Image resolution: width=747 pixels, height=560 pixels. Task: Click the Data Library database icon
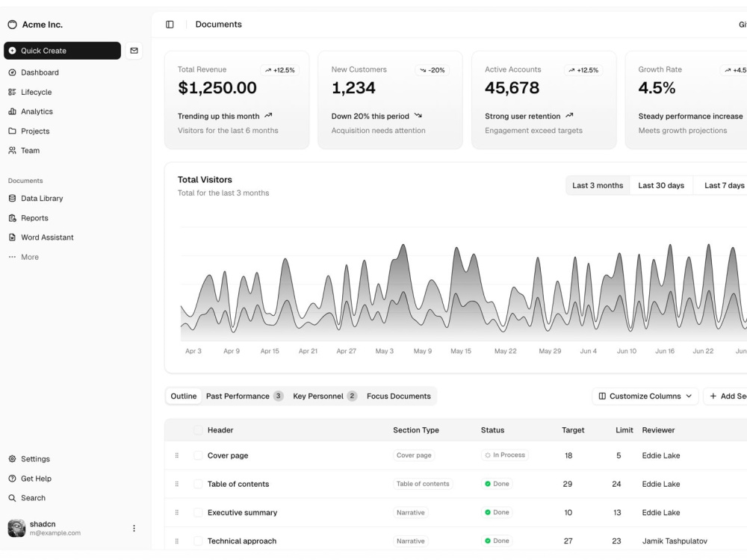(13, 198)
